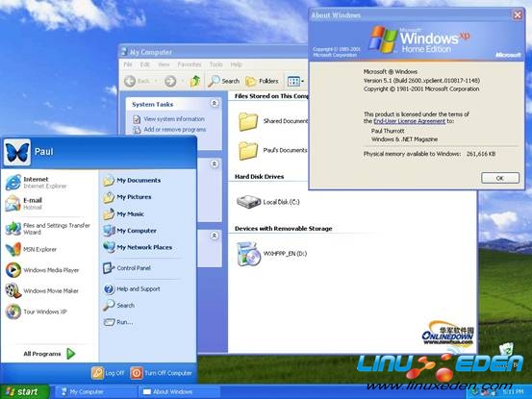
Task: Open the End-User License Agreement link
Action: point(409,121)
